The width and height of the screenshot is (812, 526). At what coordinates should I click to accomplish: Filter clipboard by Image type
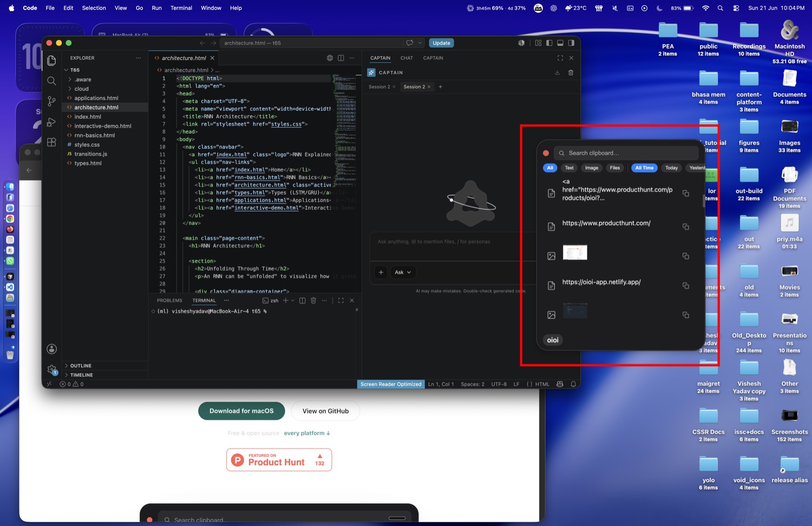(x=592, y=168)
